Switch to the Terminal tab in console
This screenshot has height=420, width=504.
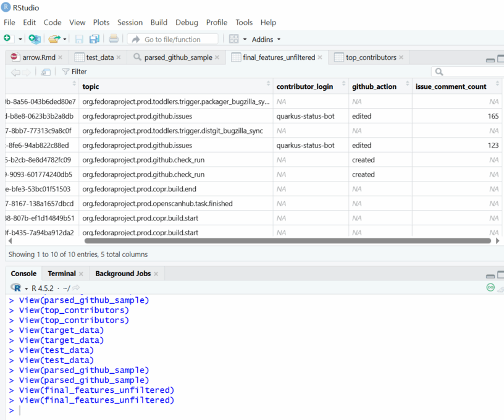coord(61,273)
